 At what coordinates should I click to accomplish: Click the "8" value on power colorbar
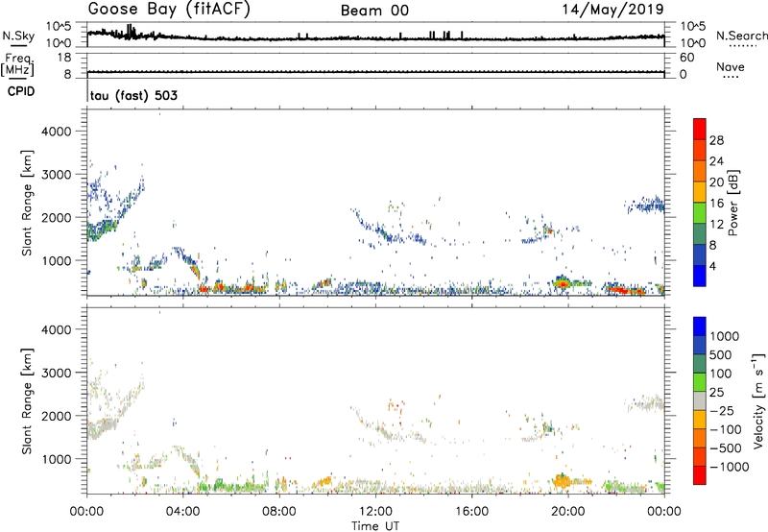coord(712,245)
